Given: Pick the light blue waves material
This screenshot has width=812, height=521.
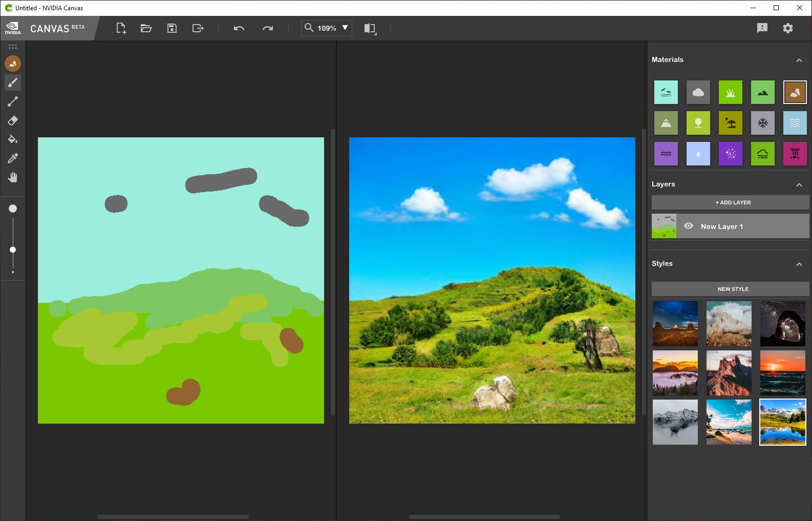Looking at the screenshot, I should (795, 123).
